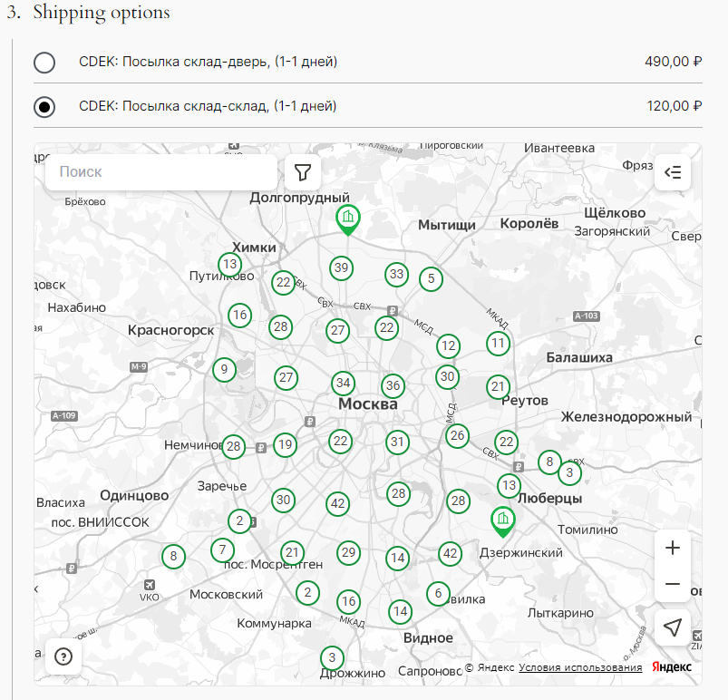Screen dimensions: 728x700
Task: Open the cluster marker numbered 11
Action: pyautogui.click(x=498, y=344)
